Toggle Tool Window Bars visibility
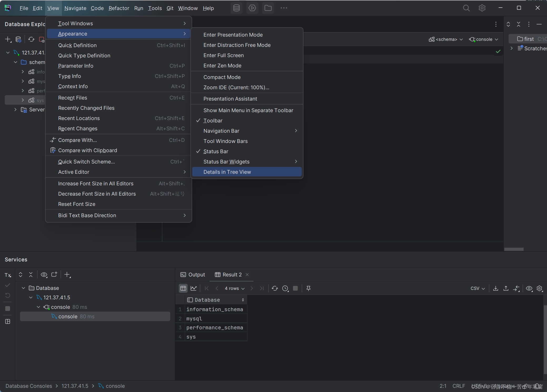547x392 pixels. tap(247, 141)
